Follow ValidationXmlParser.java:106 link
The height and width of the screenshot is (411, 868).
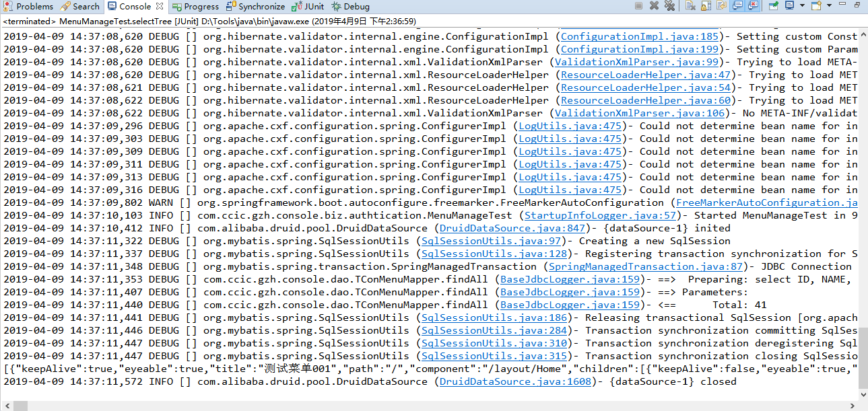tap(640, 113)
